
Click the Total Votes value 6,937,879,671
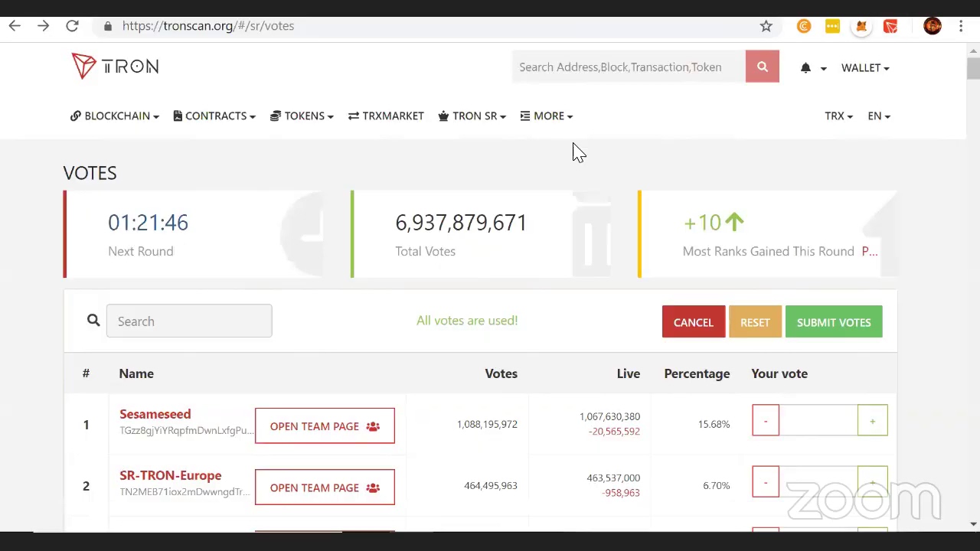[x=461, y=223]
